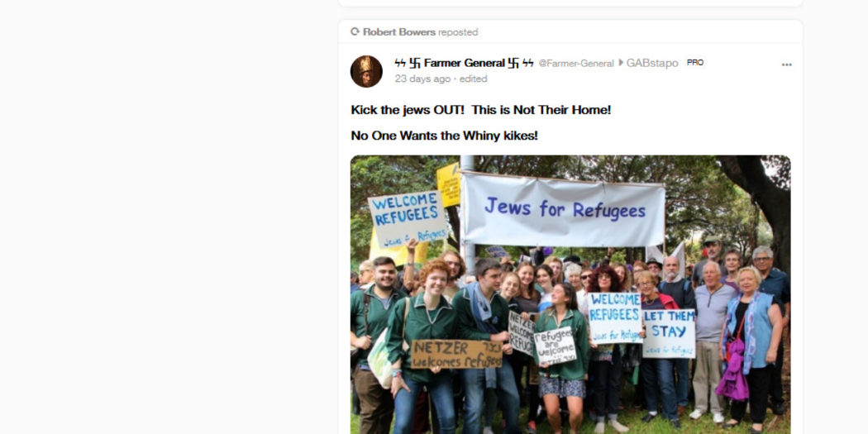
Task: Click the '23 days ago' timestamp
Action: pos(422,79)
